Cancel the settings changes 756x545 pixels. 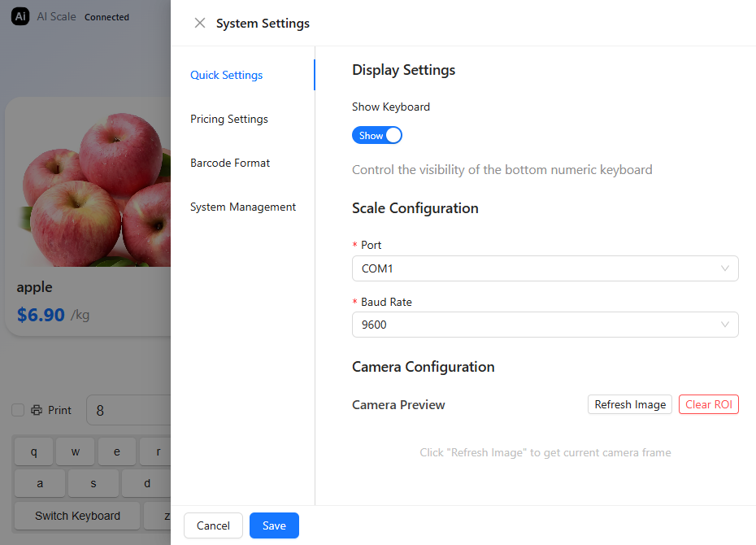coord(213,525)
